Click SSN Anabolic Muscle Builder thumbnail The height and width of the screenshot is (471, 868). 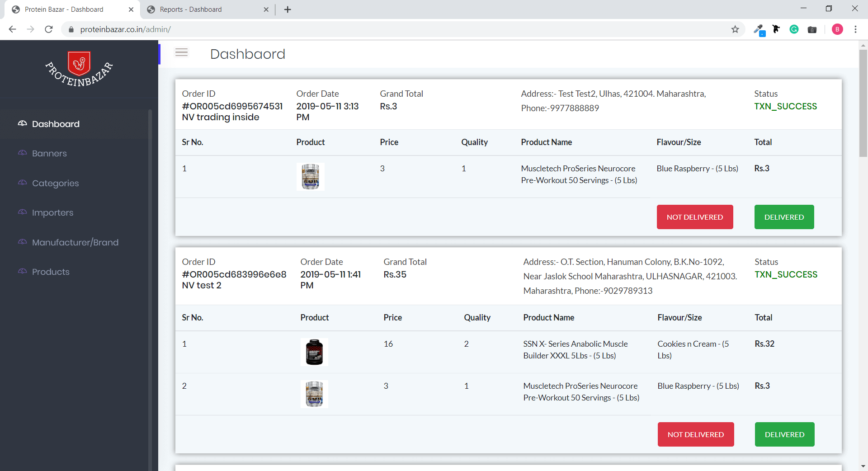(x=314, y=352)
